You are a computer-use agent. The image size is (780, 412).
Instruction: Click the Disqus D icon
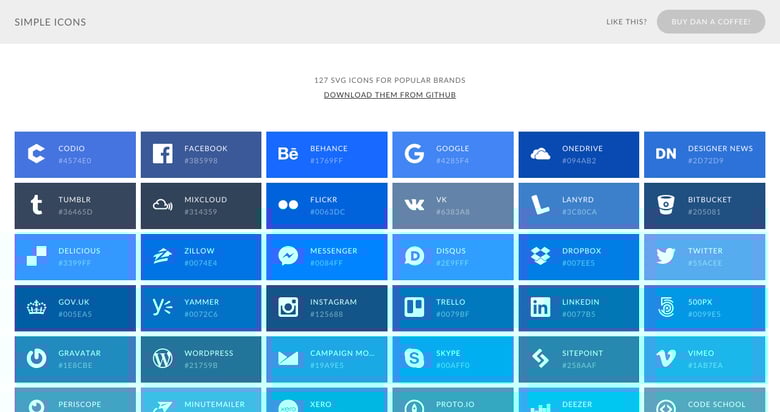[414, 256]
